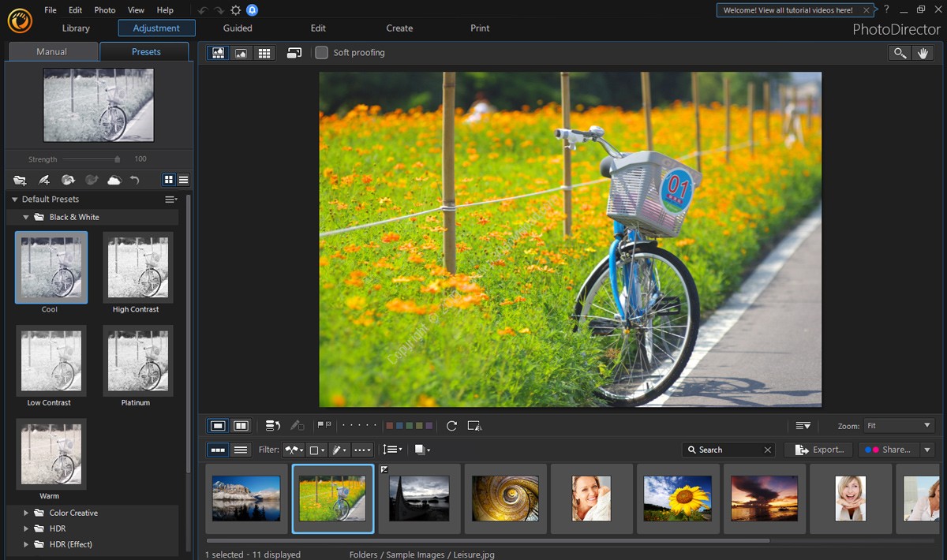Switch viewer to grid thumbnail view mode
947x560 pixels.
tap(264, 53)
